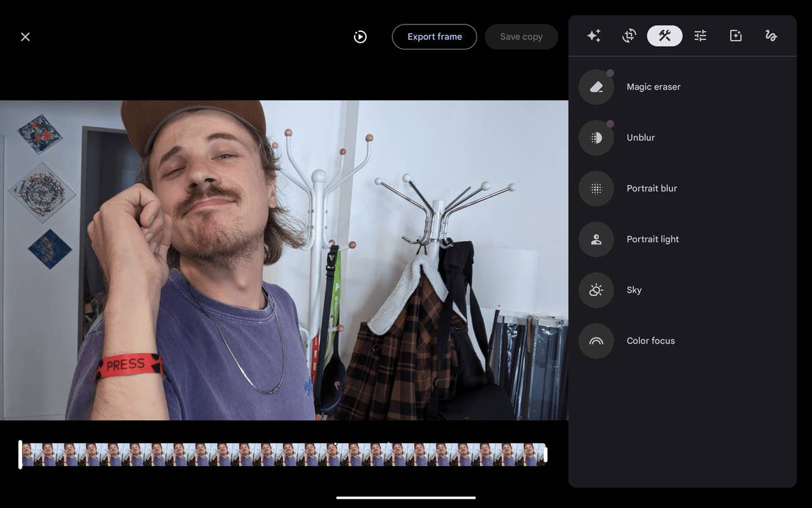Click the Save copy button
The height and width of the screenshot is (508, 812).
521,37
